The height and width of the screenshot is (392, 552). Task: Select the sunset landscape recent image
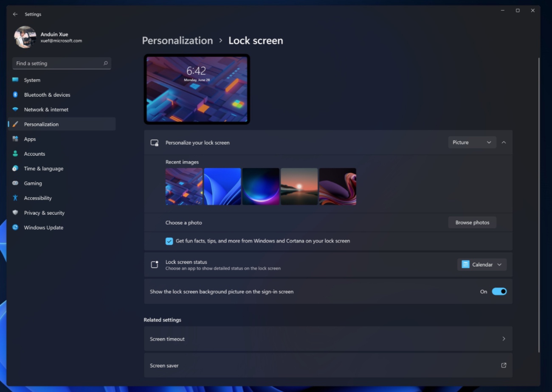(x=299, y=187)
